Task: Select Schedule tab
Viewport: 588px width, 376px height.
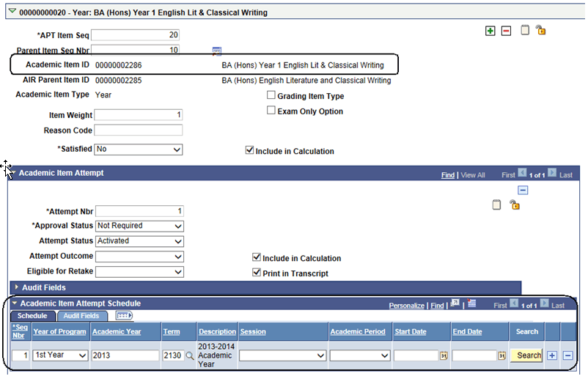Action: coord(32,316)
